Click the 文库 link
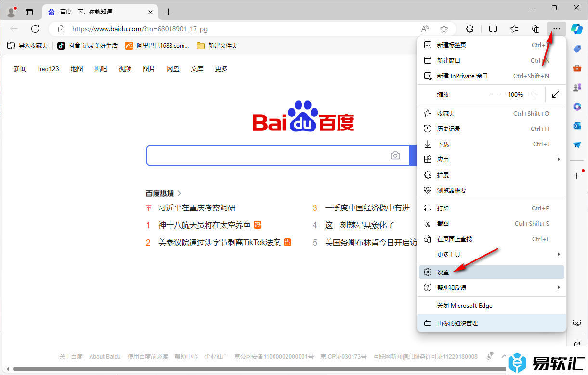 [197, 69]
